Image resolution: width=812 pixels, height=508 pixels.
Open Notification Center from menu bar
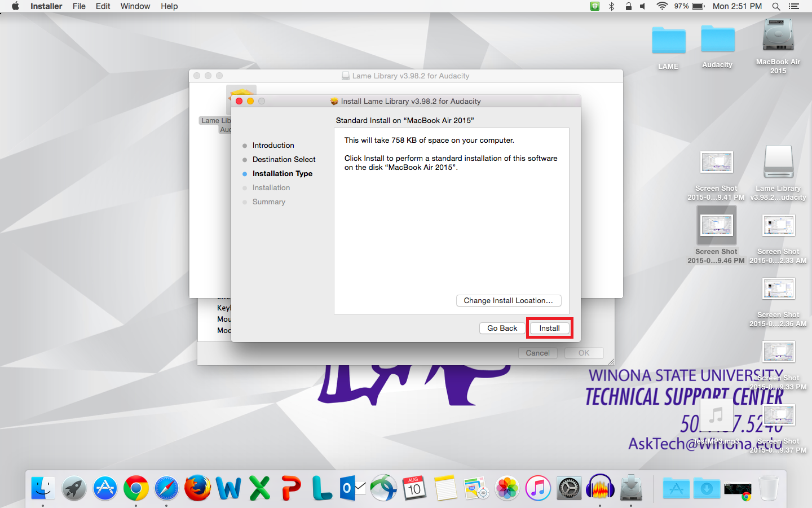pyautogui.click(x=794, y=6)
